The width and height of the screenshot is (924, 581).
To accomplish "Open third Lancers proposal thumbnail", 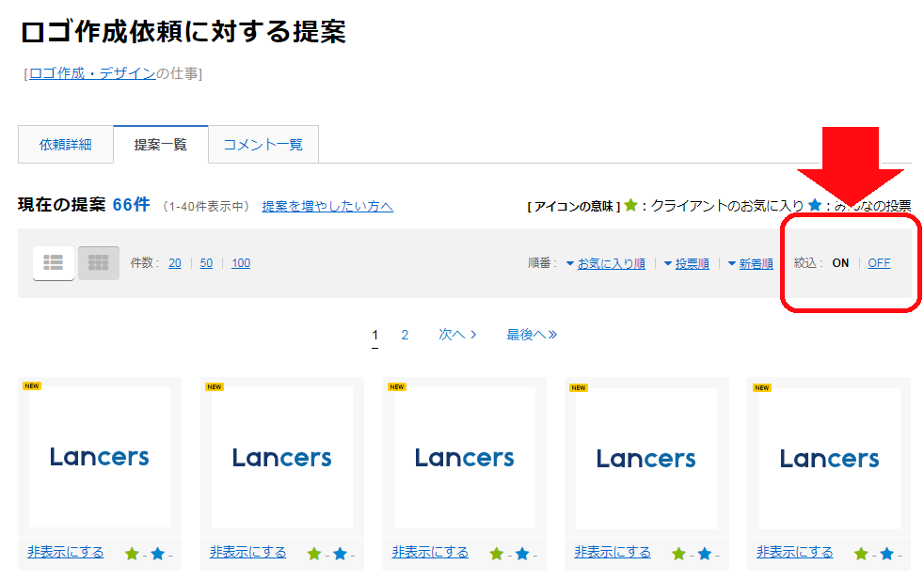I will (x=465, y=458).
